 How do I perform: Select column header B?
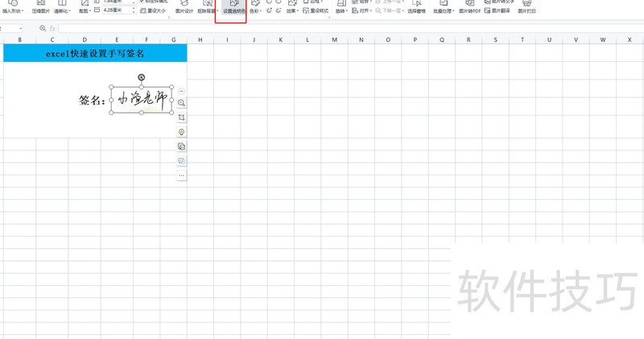[x=19, y=39]
